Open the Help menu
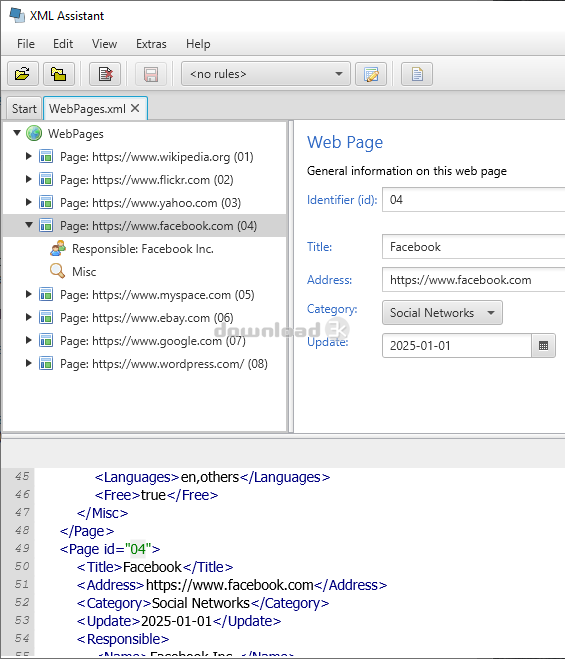 pos(198,44)
